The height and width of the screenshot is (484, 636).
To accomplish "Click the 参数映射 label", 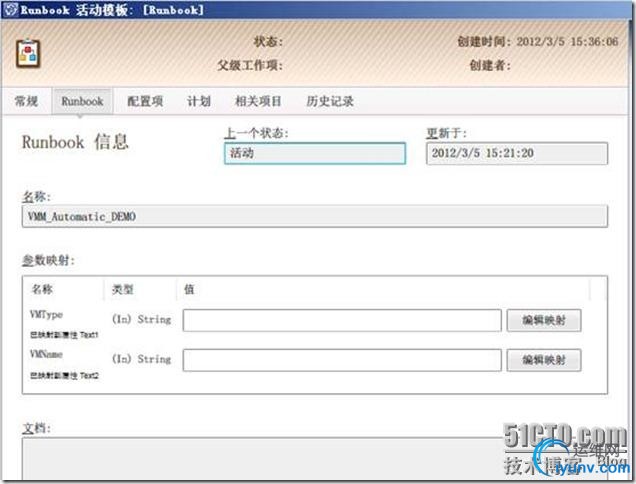I will tap(48, 260).
